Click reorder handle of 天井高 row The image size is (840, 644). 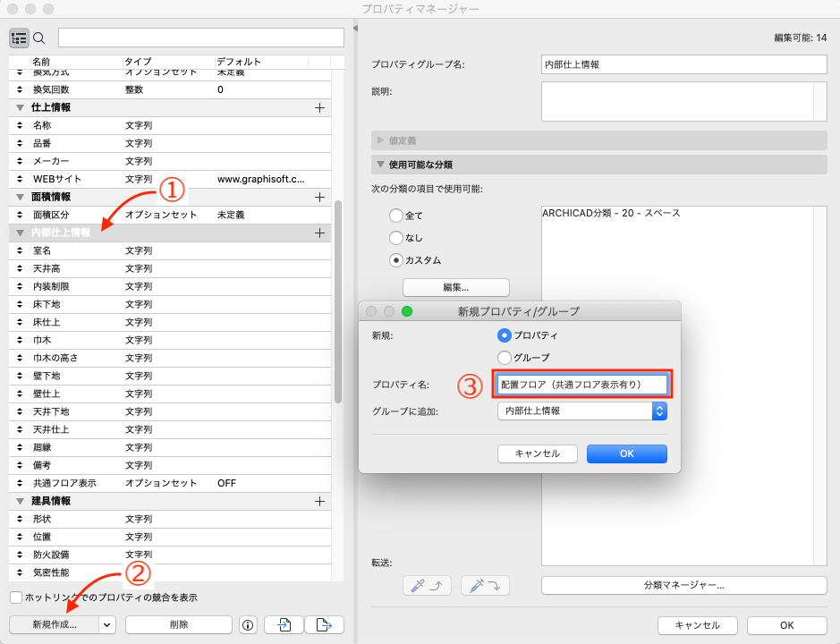point(20,268)
